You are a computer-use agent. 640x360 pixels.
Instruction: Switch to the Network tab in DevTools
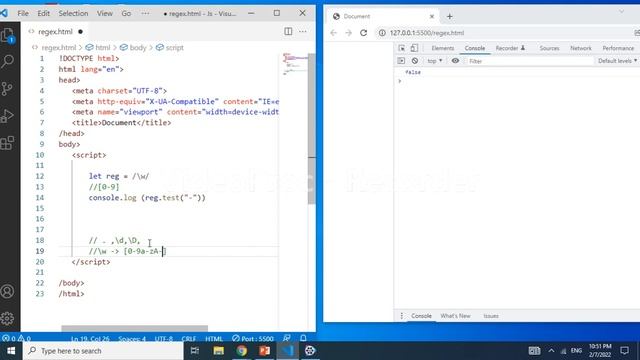pos(581,48)
